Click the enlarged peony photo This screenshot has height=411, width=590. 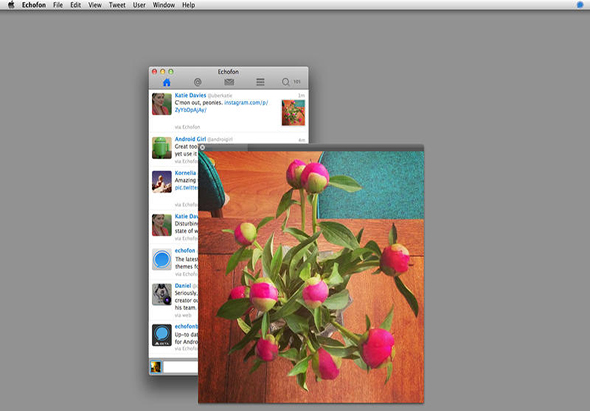(311, 277)
